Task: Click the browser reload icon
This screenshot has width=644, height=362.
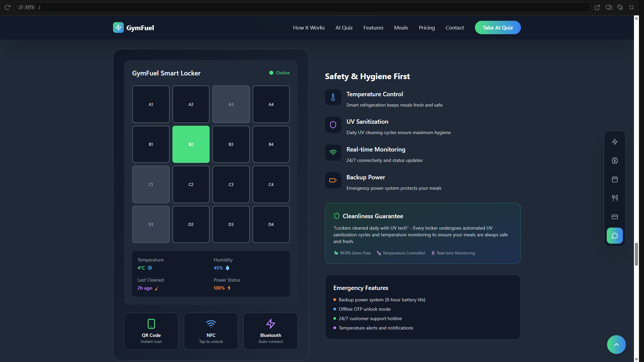Action: point(7,7)
